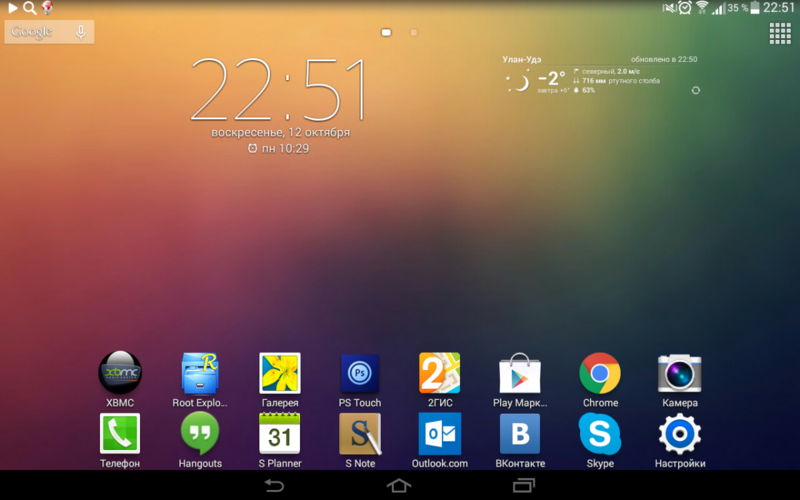
Task: Open the large 22:51 clock widget
Action: click(279, 89)
